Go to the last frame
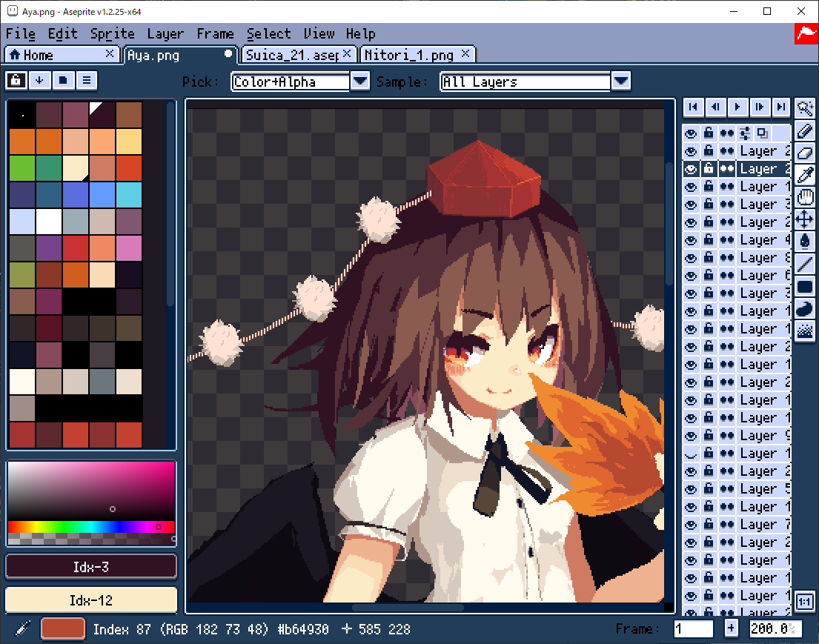Viewport: 819px width, 644px height. (781, 107)
